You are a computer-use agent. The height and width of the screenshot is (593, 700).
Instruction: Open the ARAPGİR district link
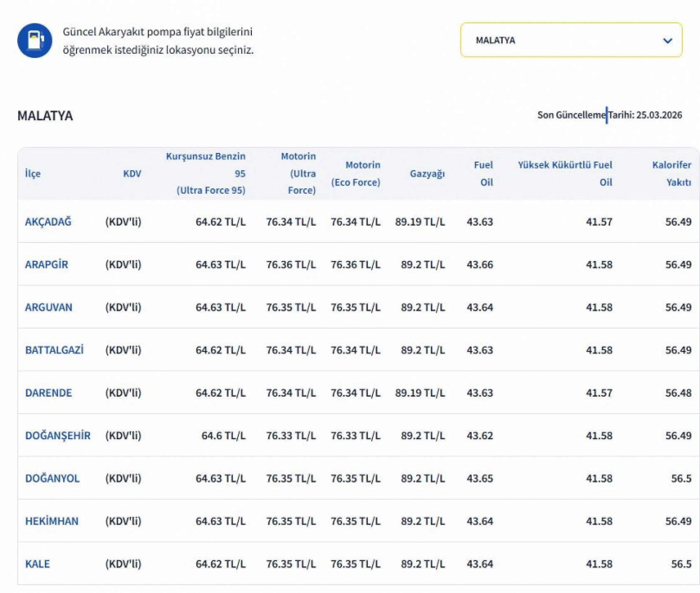47,264
